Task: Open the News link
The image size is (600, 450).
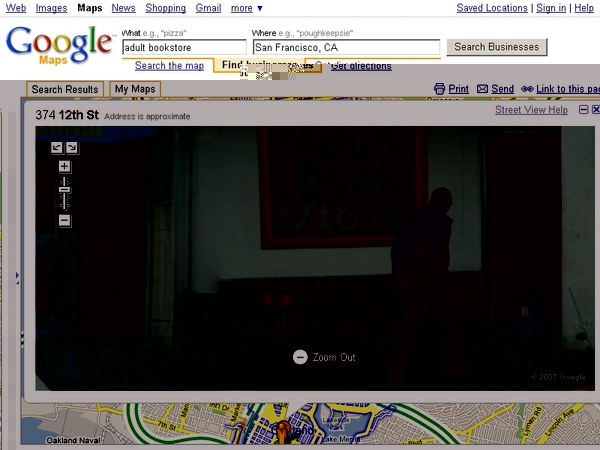Action: pos(123,8)
